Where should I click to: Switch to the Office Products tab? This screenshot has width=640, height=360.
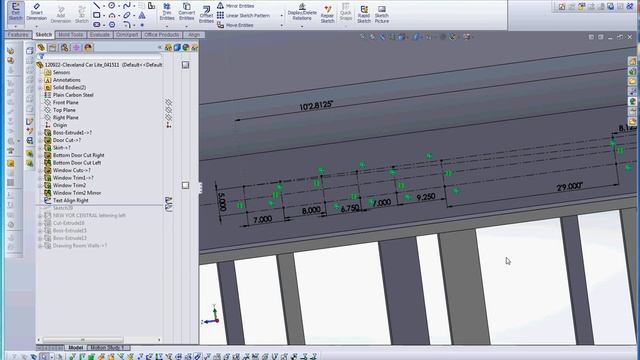[161, 35]
